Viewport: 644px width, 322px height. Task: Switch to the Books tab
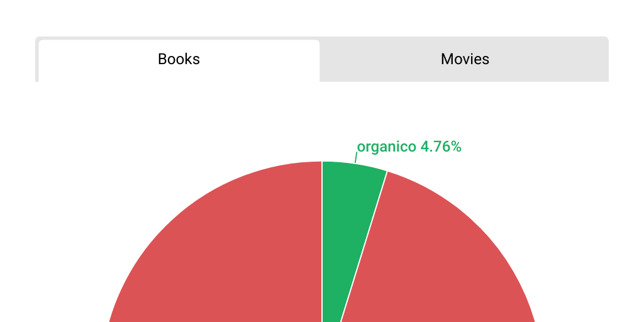(179, 60)
